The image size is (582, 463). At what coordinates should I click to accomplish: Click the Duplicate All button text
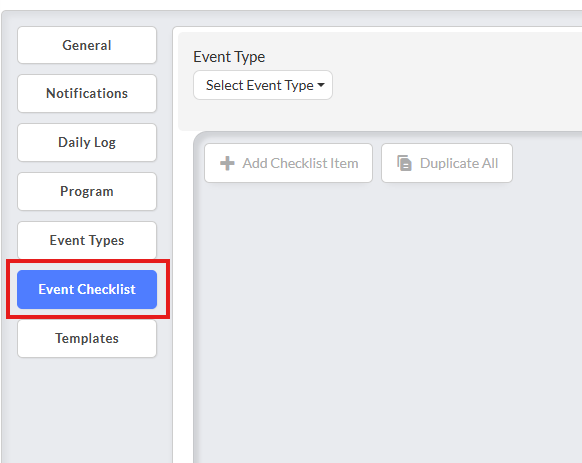[459, 163]
